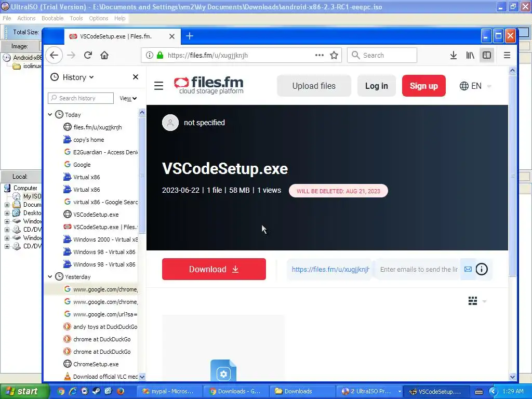532x399 pixels.
Task: Click the red Download button
Action: [214, 269]
